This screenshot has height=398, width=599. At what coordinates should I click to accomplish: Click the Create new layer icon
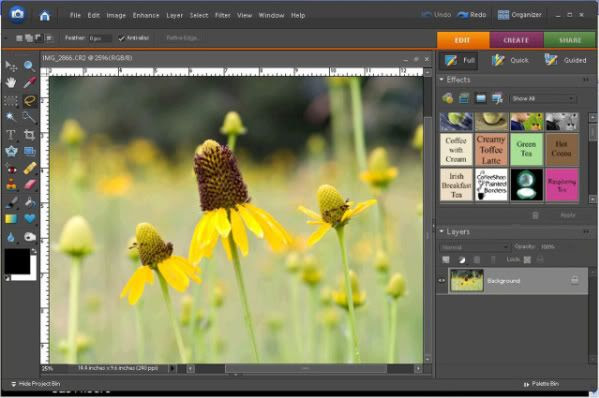[446, 260]
